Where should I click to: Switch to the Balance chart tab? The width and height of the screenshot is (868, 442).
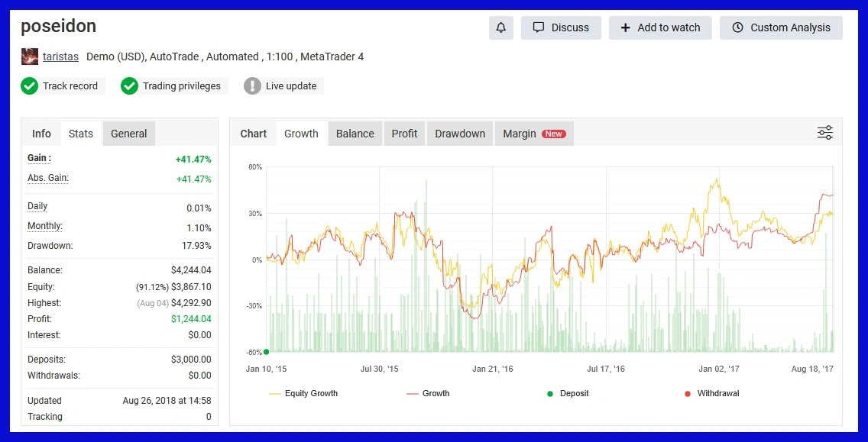[x=355, y=134]
